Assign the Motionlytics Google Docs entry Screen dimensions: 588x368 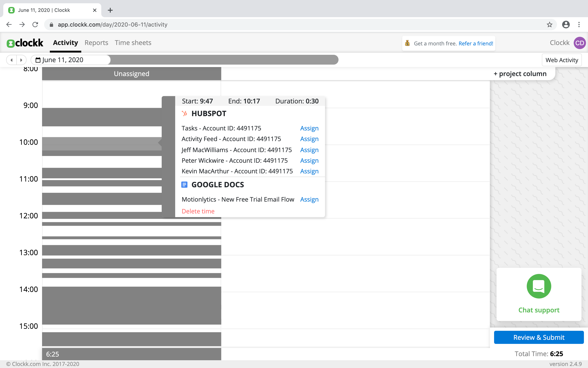pyautogui.click(x=309, y=200)
